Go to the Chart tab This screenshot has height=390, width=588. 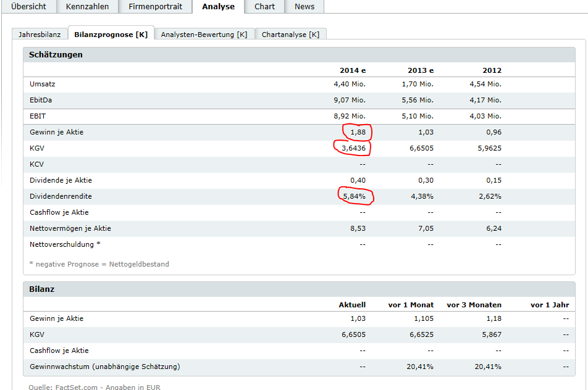265,7
